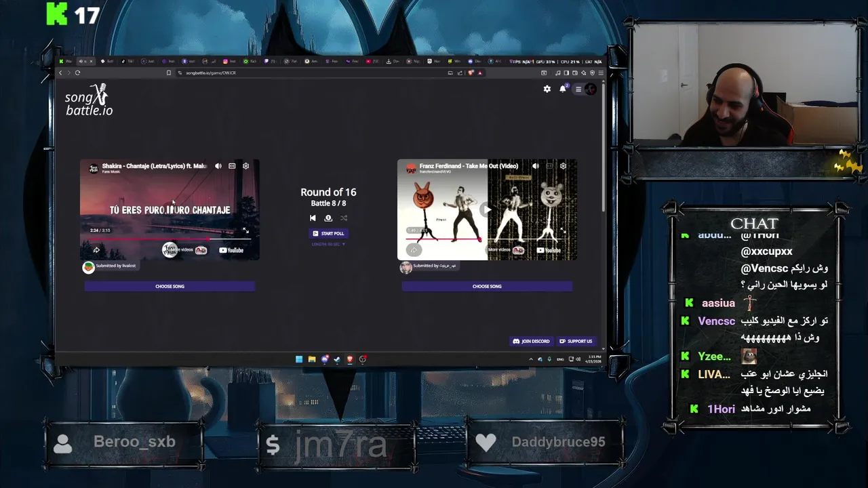Start the poll
This screenshot has width=868, height=488.
click(x=328, y=233)
